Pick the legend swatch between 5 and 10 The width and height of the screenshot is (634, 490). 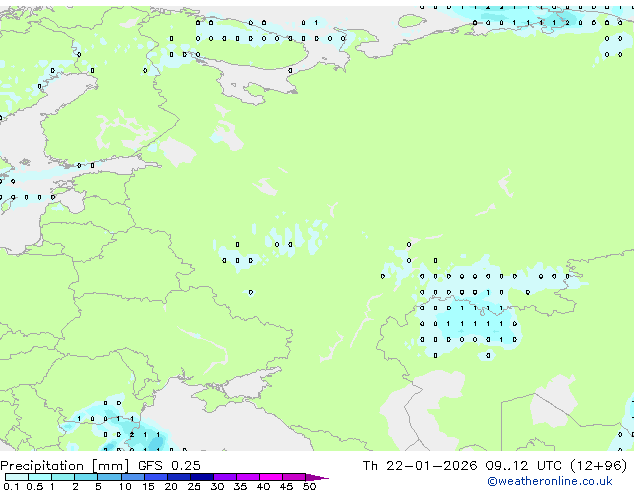point(110,477)
